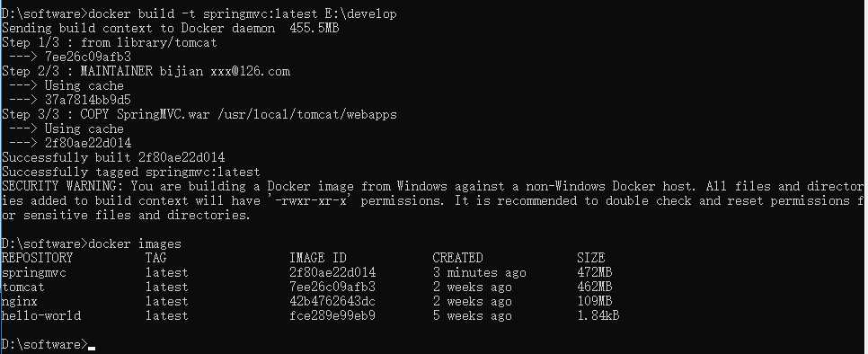868x354 pixels.
Task: Click image ID 2f80ae22d014 in the table
Action: (332, 272)
